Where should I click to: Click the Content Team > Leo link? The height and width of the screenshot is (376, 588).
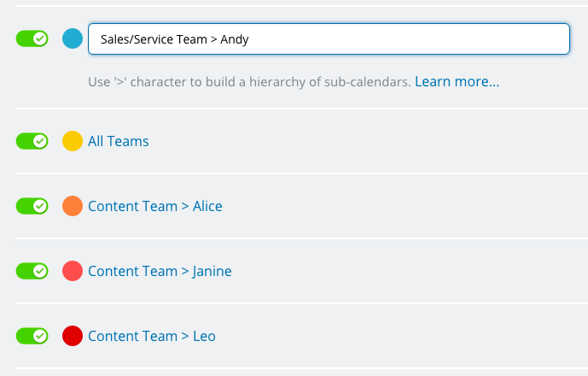click(152, 336)
